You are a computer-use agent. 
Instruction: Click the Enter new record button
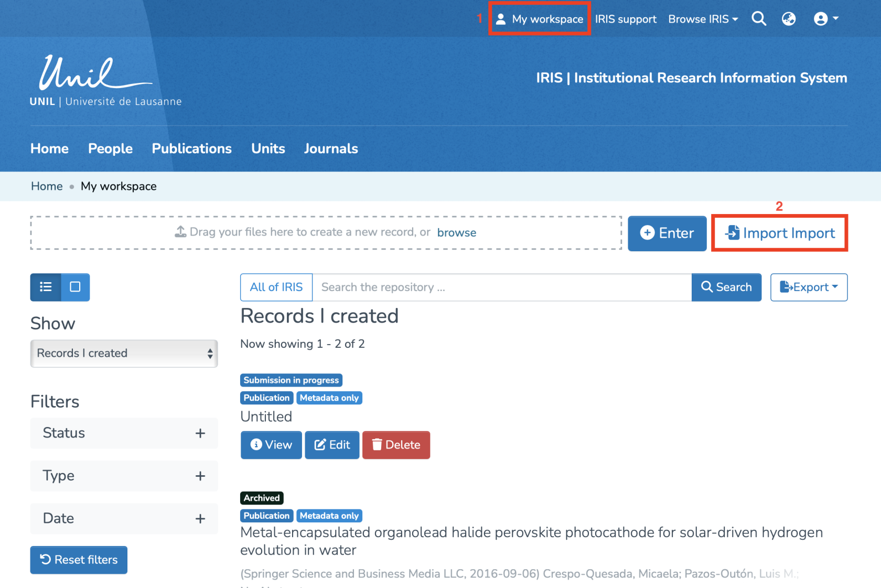click(x=667, y=233)
